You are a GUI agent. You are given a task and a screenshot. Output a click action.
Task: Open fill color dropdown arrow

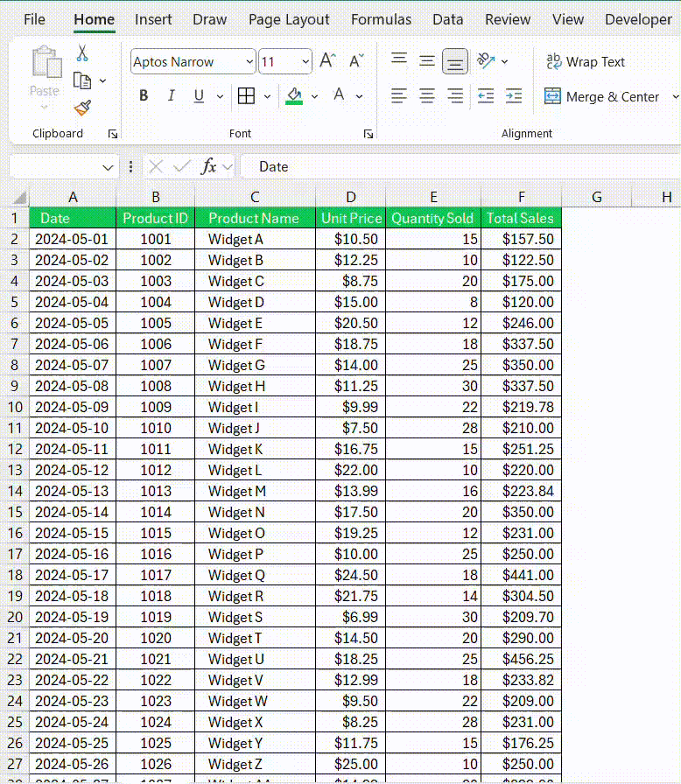tap(314, 96)
